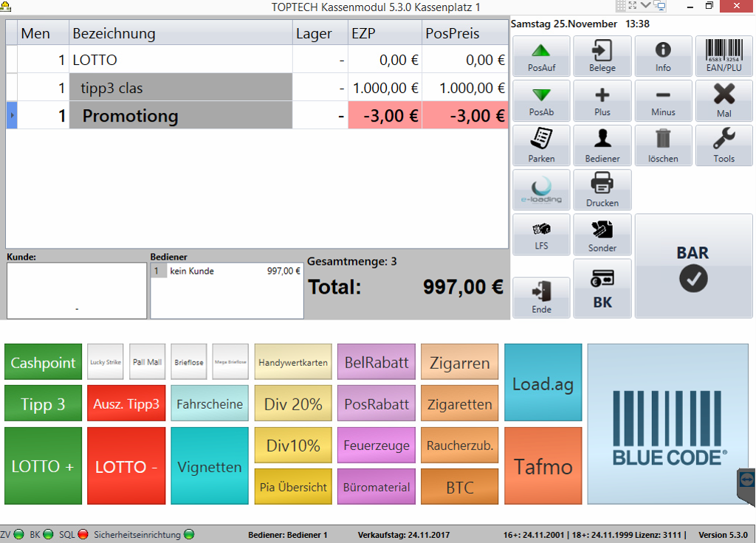Select the Tipp 3 tile
The width and height of the screenshot is (756, 543).
pos(44,404)
